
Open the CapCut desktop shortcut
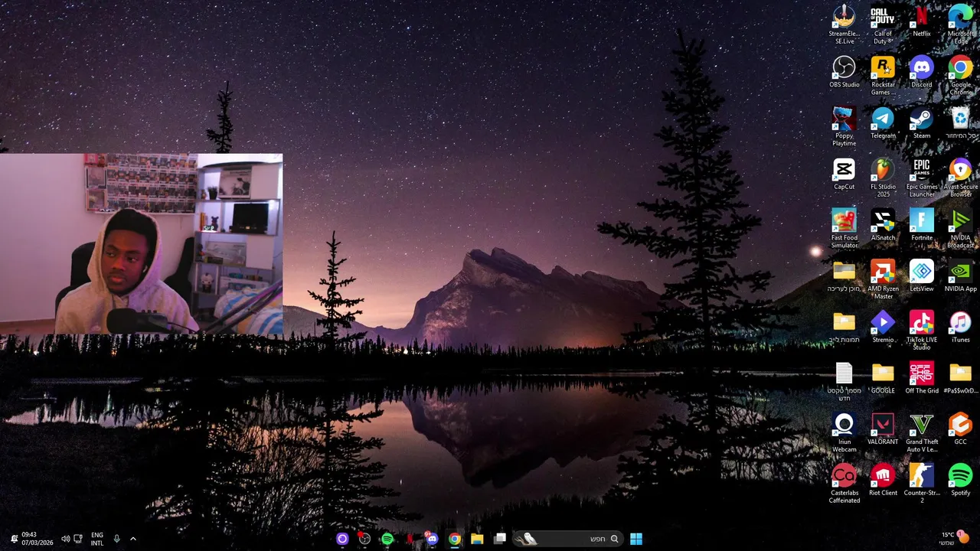[844, 174]
